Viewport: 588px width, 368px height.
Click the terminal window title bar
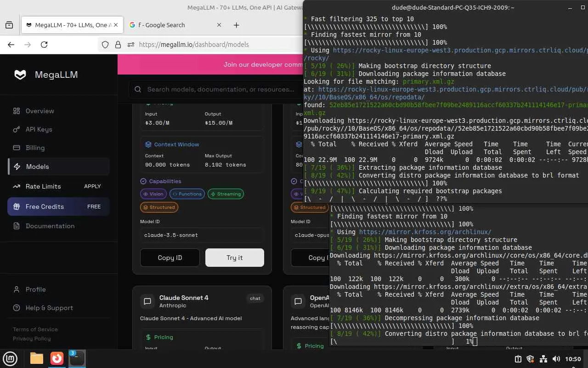tap(446, 7)
